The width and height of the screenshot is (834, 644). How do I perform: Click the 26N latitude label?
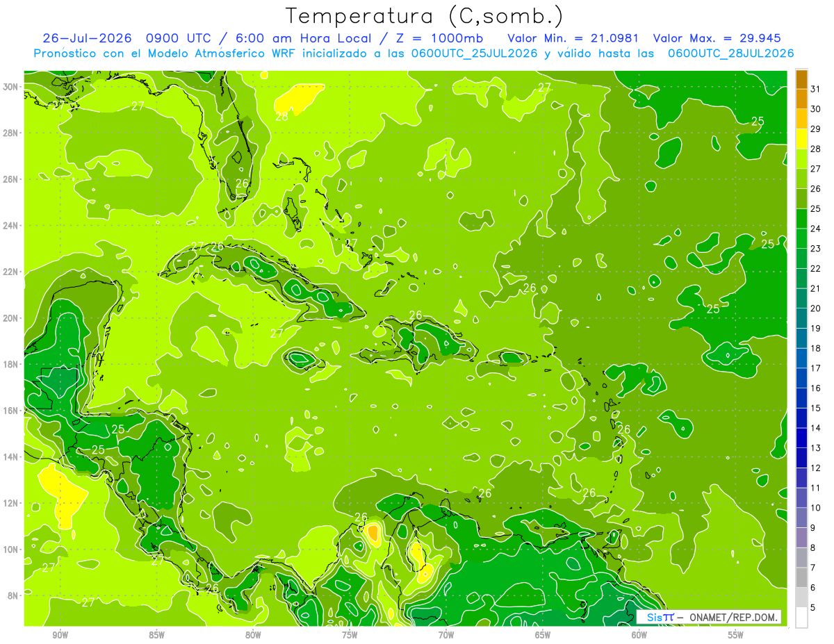coord(11,179)
